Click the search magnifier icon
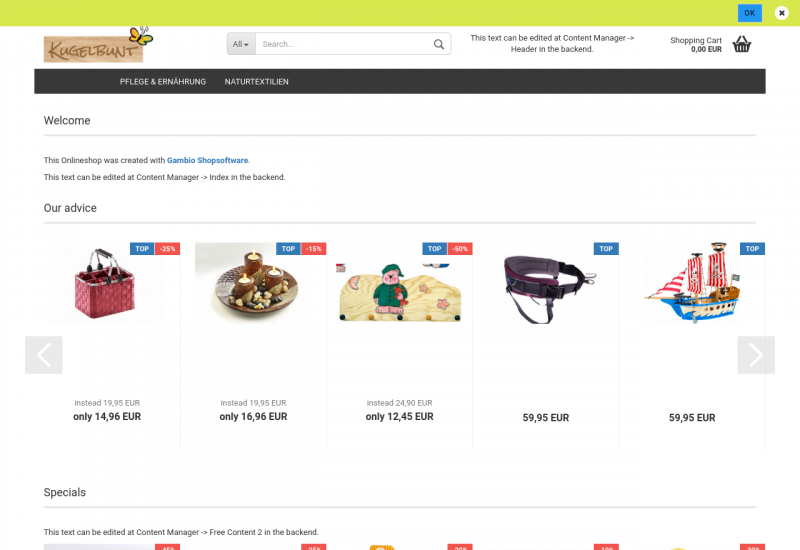800x550 pixels. point(439,44)
